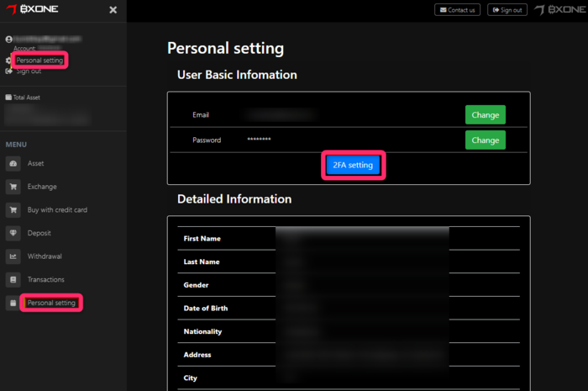Click the Exchange cart icon

click(13, 187)
